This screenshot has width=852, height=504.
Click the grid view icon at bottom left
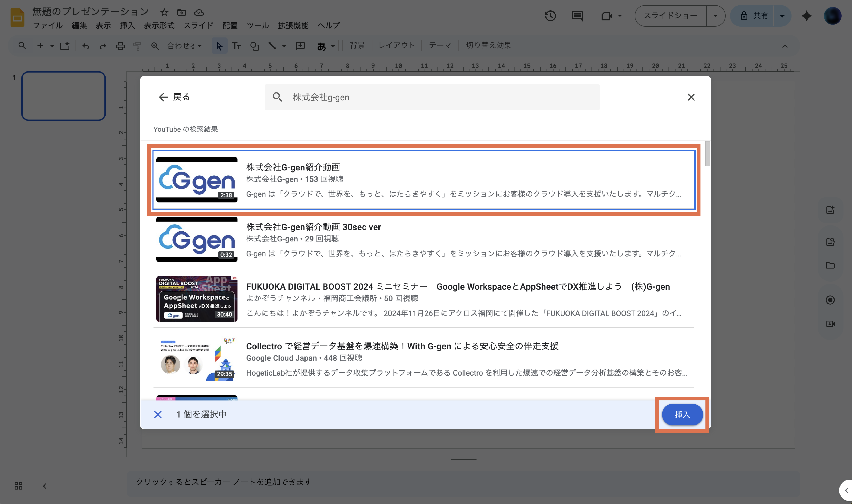tap(19, 486)
